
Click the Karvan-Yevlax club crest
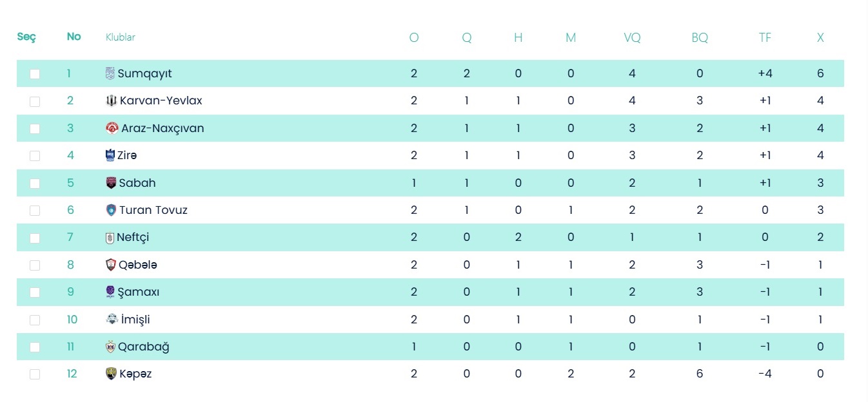(x=111, y=101)
